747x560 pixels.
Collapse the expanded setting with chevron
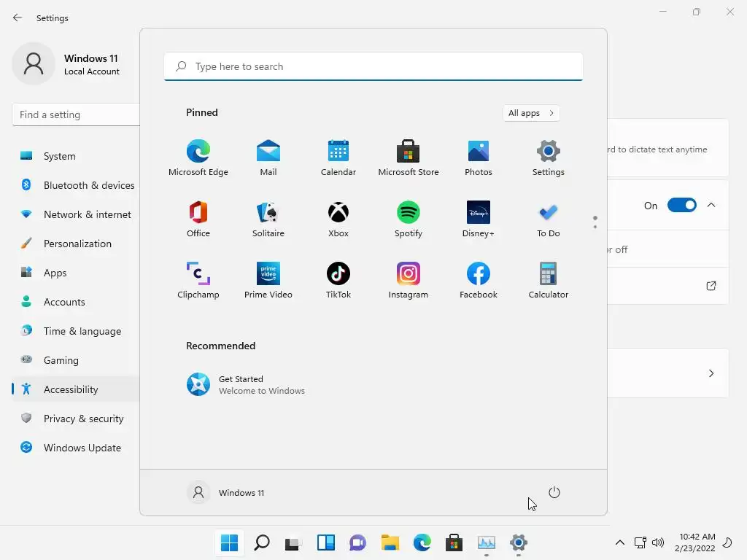click(711, 205)
